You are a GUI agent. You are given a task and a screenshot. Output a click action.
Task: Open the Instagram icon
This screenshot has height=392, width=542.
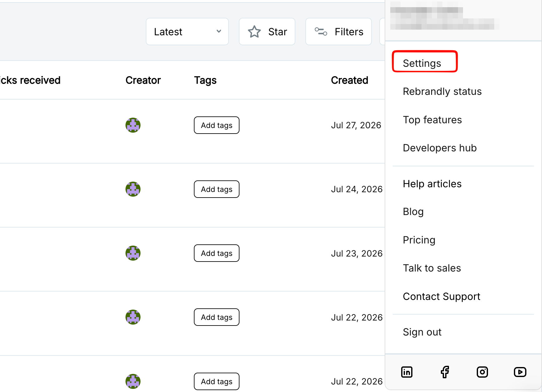point(482,372)
